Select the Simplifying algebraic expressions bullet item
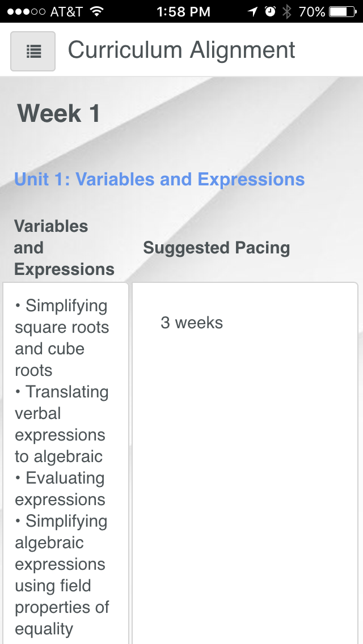Viewport: 363px width, 644px height. tap(62, 575)
